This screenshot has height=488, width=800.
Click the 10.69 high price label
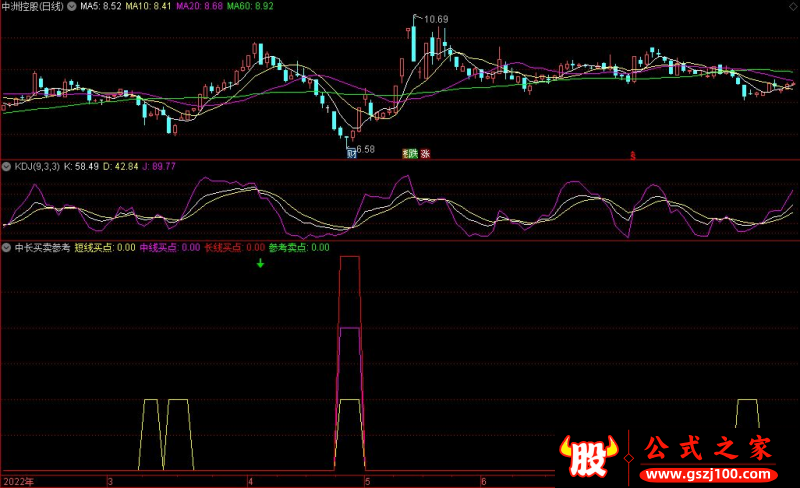click(x=436, y=19)
